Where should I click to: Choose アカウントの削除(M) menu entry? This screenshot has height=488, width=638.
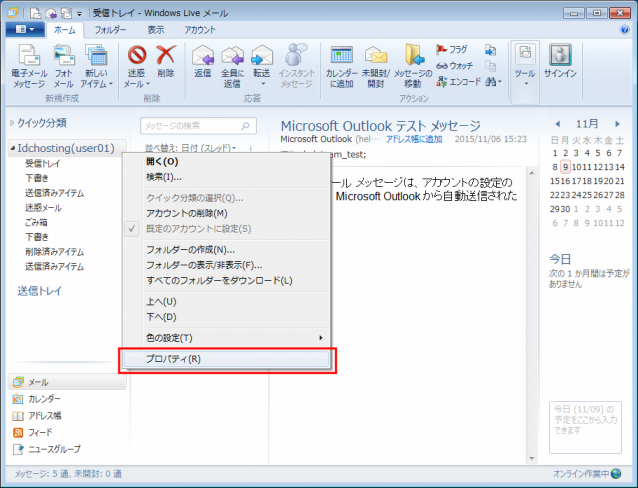[226, 213]
